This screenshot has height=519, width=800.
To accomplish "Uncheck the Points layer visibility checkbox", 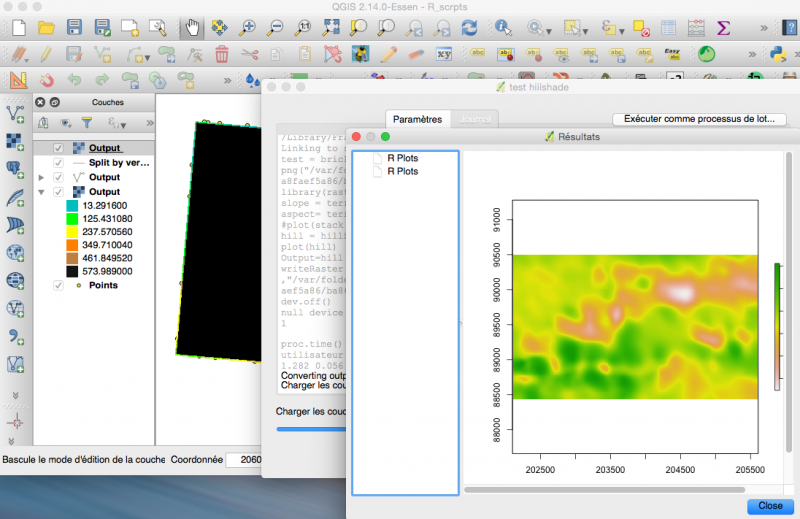I will click(x=59, y=285).
